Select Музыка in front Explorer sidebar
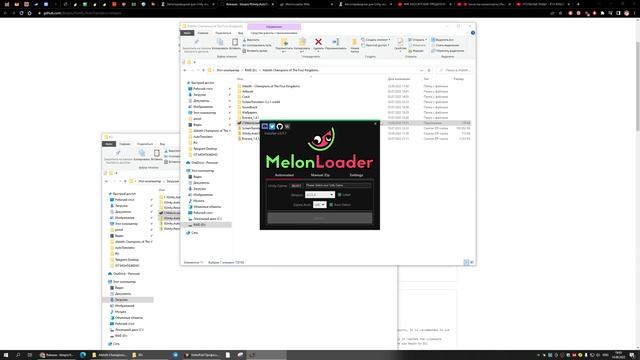The width and height of the screenshot is (640, 360). [199, 201]
